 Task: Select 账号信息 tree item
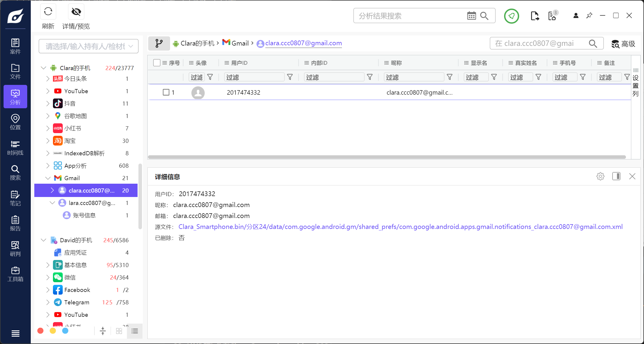[84, 215]
